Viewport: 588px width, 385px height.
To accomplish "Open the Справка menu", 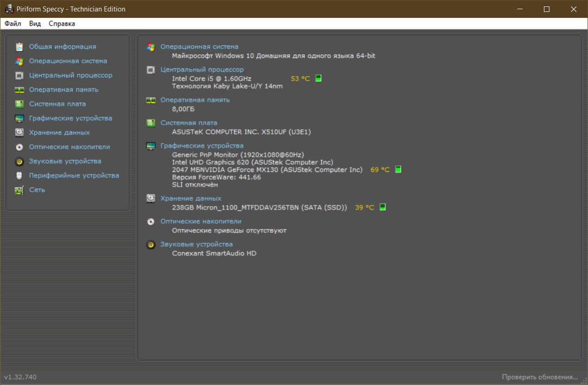I will 62,23.
